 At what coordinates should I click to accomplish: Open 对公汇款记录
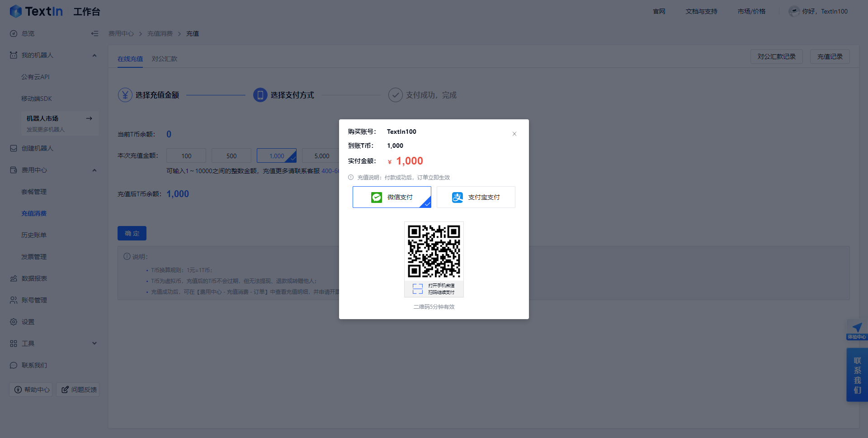tap(777, 57)
